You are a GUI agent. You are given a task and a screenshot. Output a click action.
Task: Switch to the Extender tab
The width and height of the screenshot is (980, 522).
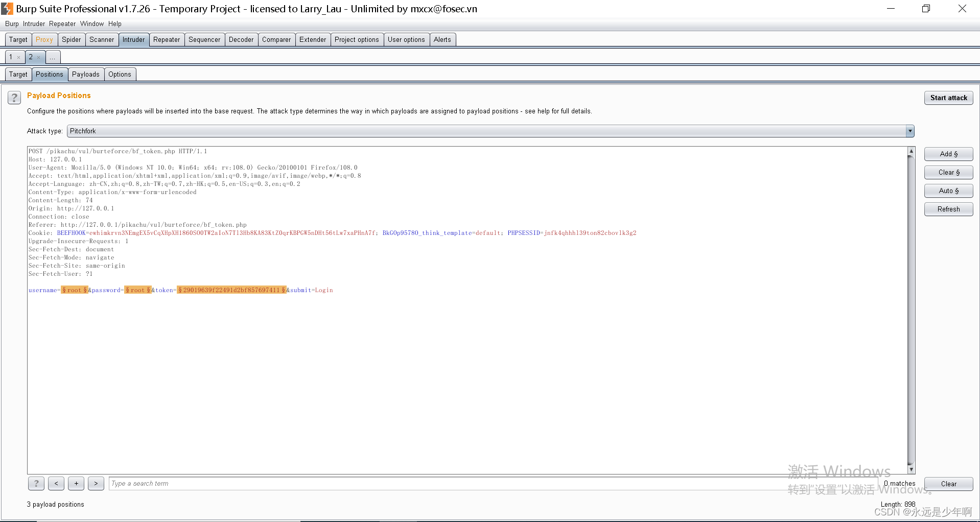(x=313, y=39)
